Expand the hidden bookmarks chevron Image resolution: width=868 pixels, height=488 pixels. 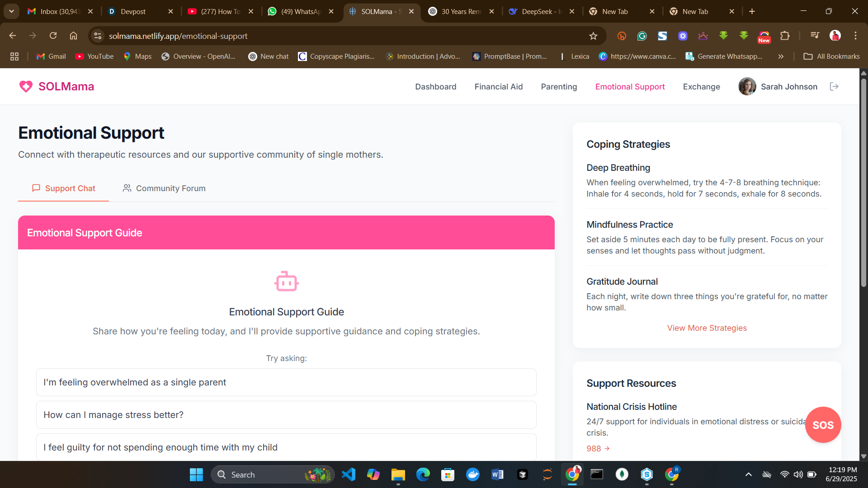point(781,56)
